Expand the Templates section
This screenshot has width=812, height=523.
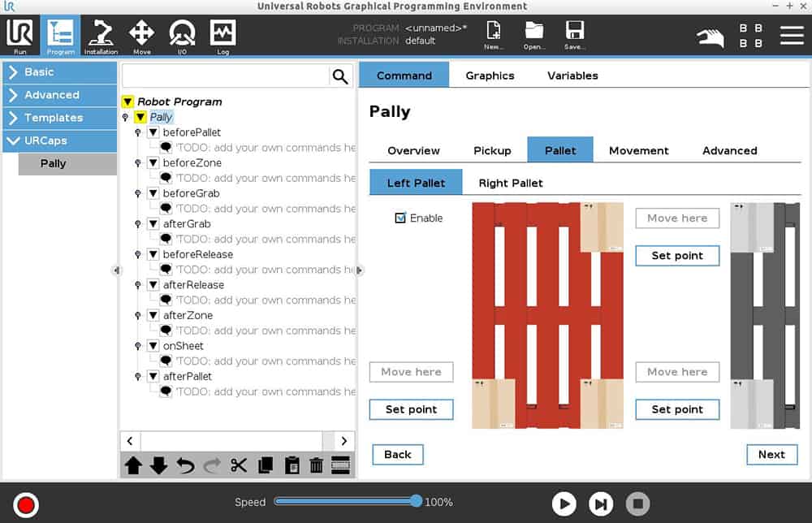pyautogui.click(x=60, y=118)
